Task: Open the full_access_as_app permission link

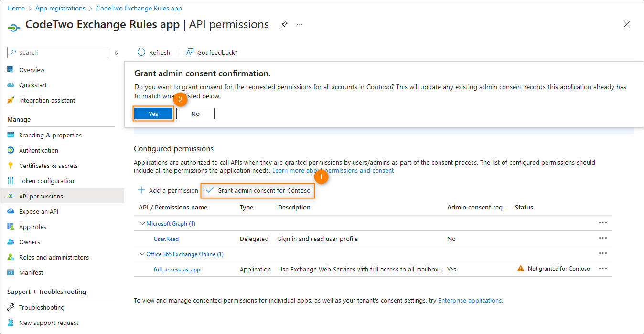Action: [177, 269]
